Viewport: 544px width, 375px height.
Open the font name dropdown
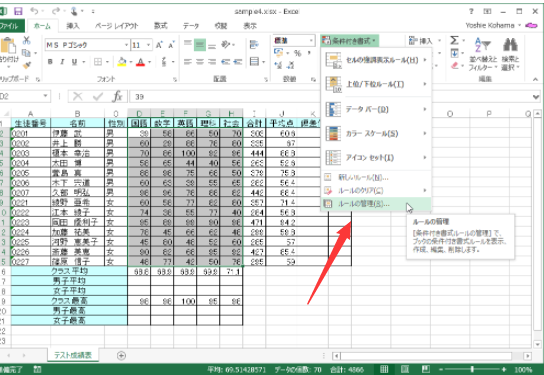pyautogui.click(x=126, y=45)
